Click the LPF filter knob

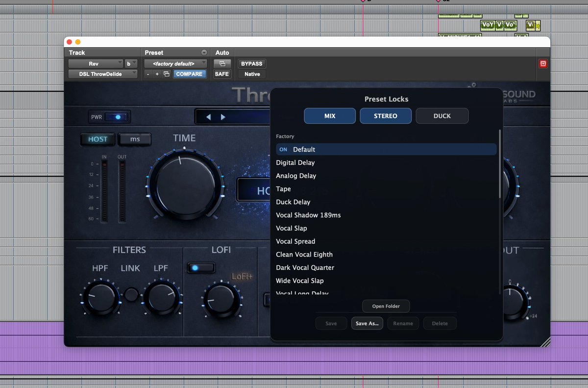(161, 298)
